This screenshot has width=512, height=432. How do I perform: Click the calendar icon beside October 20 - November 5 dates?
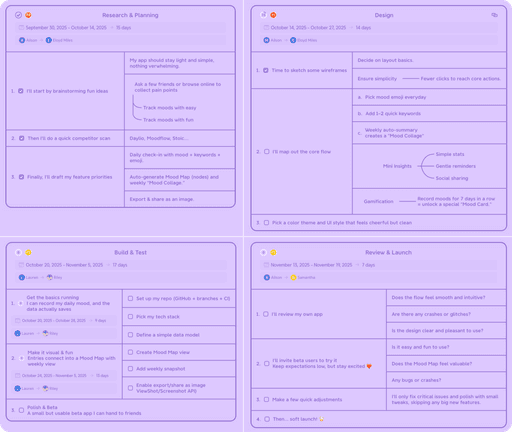tap(21, 265)
